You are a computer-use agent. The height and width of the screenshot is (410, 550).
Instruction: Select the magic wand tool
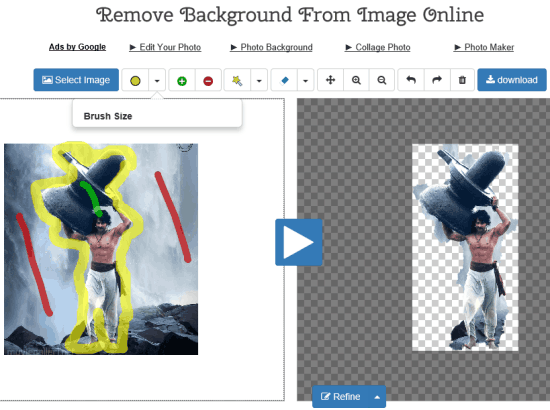(x=237, y=81)
